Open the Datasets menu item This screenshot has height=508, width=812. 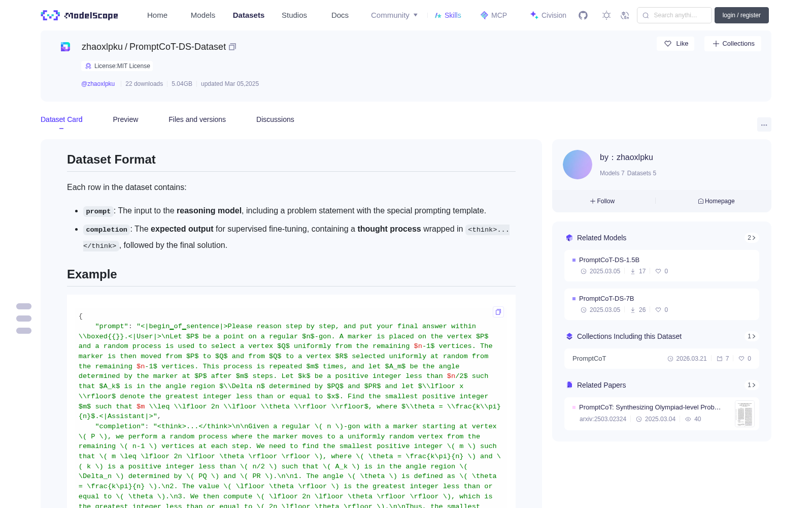[249, 15]
